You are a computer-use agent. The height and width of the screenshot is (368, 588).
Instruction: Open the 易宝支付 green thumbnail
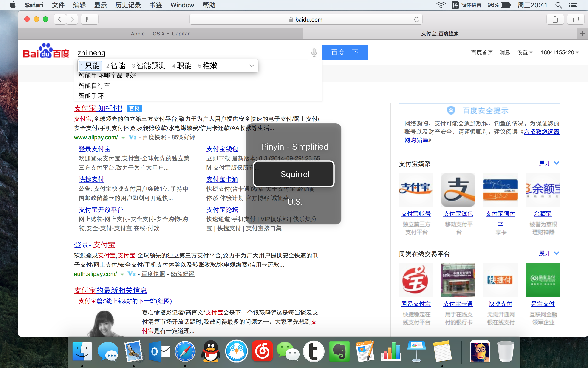coord(543,280)
